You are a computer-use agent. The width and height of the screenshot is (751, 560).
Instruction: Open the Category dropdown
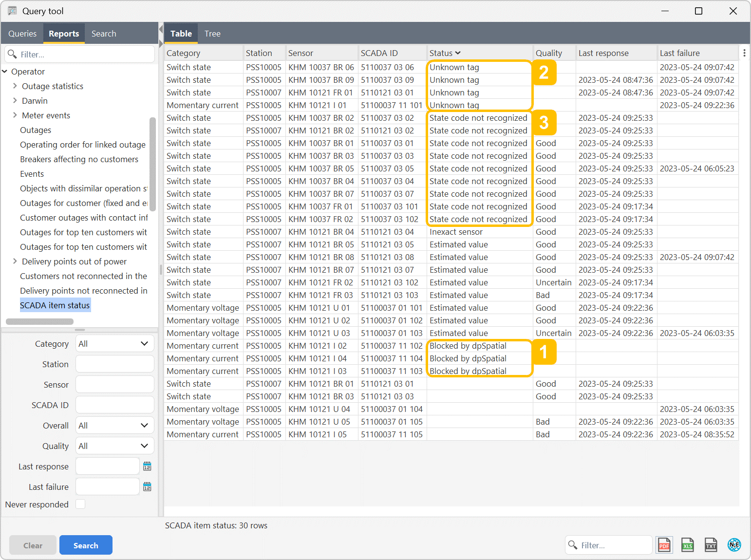click(x=115, y=344)
